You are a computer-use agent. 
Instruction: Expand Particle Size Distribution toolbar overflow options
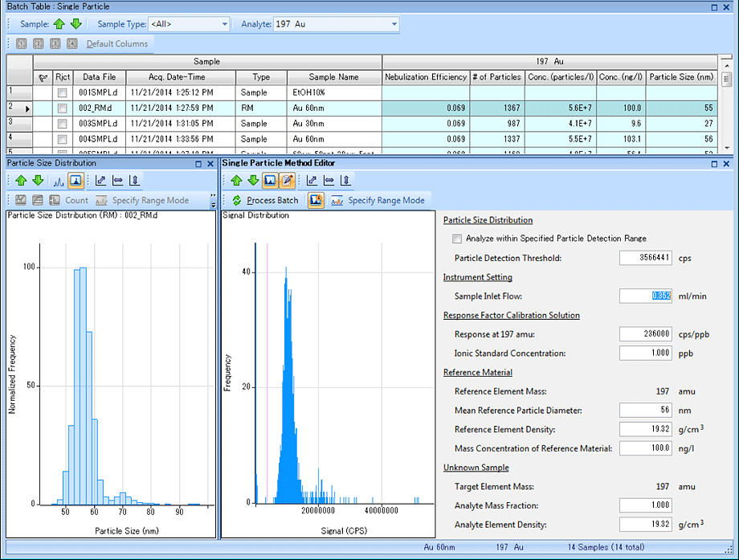tap(213, 200)
